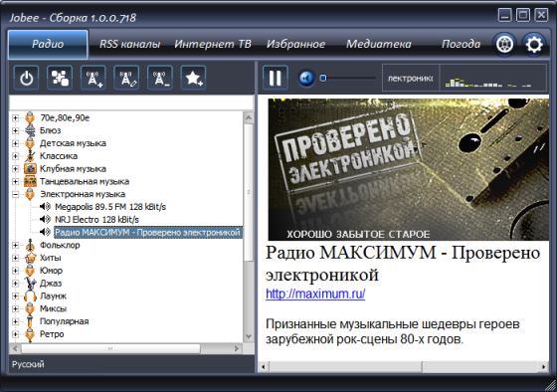Click the audio spectrum visualizer display
This screenshot has width=557, height=392.
pos(492,78)
